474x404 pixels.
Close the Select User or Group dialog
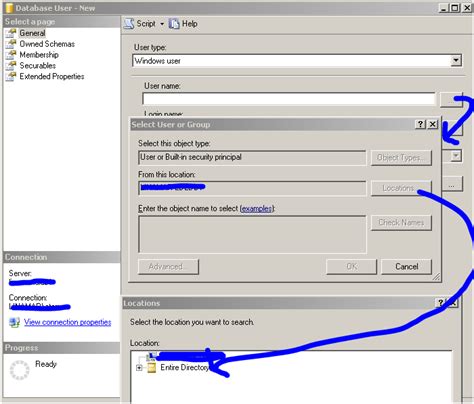pyautogui.click(x=432, y=124)
